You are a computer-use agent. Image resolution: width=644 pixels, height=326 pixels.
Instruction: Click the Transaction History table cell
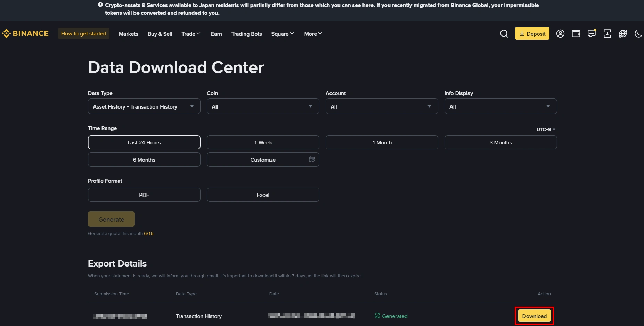[199, 316]
